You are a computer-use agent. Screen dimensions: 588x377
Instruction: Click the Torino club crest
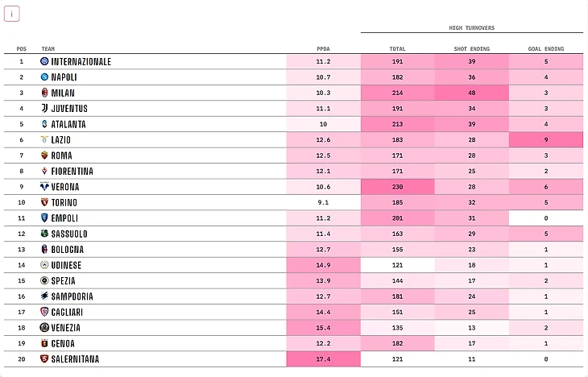44,202
